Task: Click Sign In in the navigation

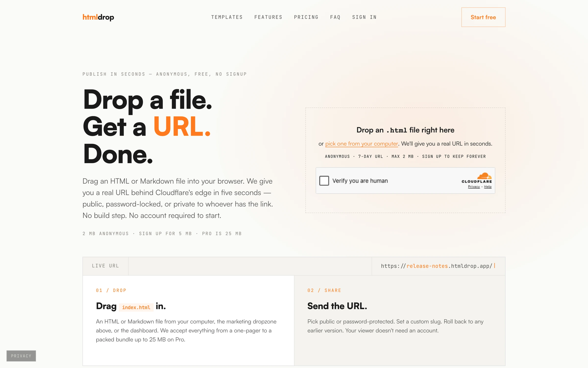Action: point(364,17)
